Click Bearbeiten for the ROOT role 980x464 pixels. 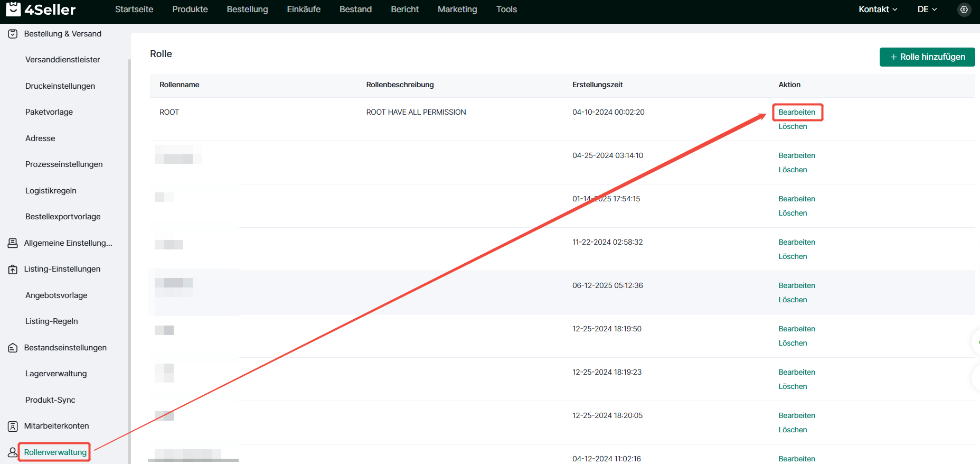(x=797, y=112)
